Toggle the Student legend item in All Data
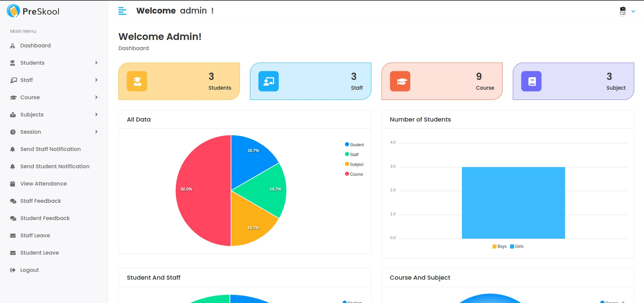The height and width of the screenshot is (303, 644). tap(354, 145)
